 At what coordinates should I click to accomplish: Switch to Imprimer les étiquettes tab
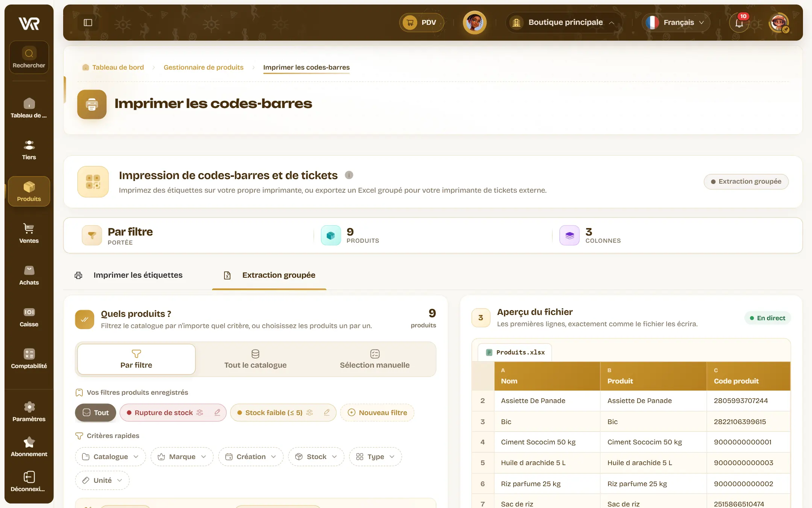point(129,275)
